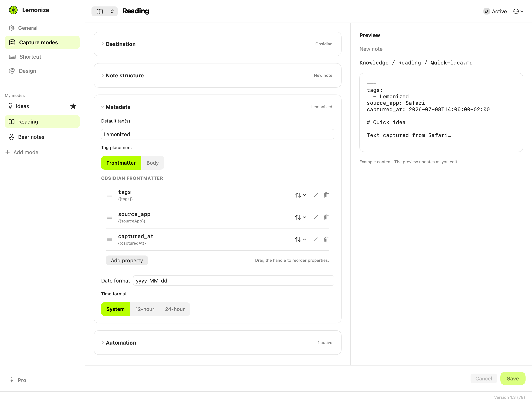This screenshot has width=532, height=403.
Task: Edit the tags property with pencil icon
Action: [316, 195]
